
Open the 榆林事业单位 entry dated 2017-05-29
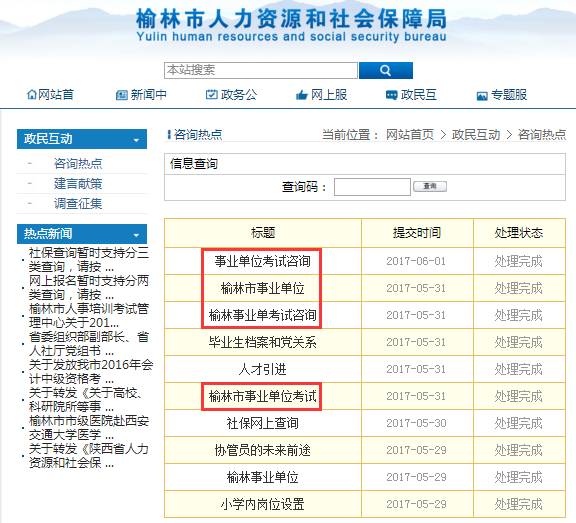click(x=262, y=477)
